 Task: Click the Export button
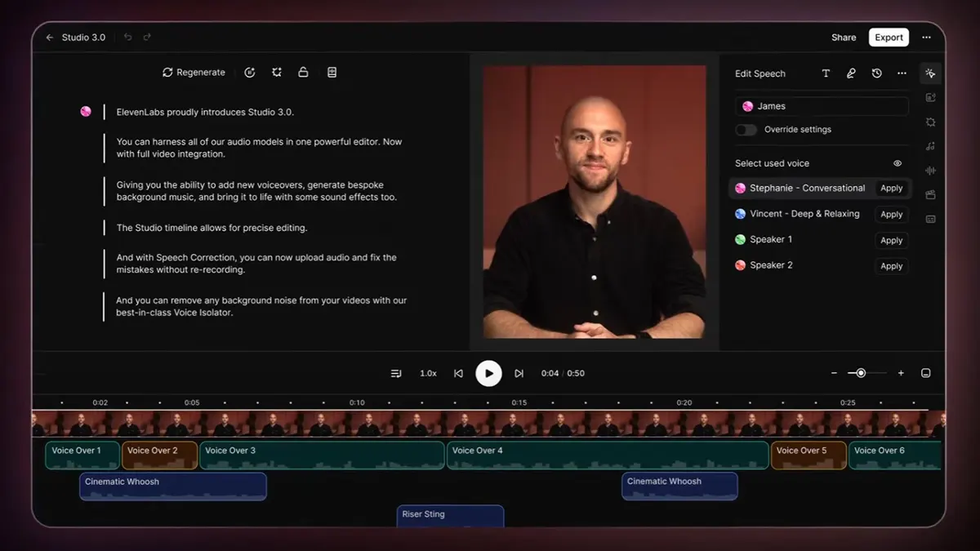click(x=889, y=38)
